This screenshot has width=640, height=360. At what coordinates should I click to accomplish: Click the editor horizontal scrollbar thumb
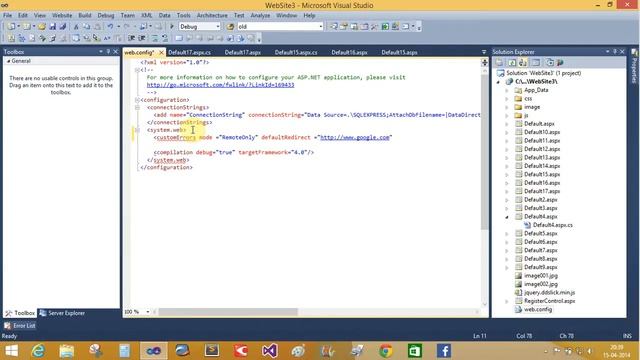228,312
